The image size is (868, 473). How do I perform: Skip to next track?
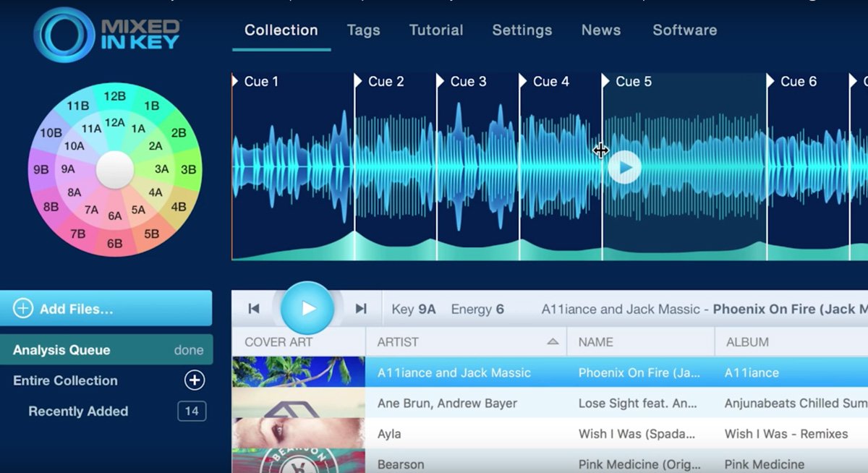[361, 309]
